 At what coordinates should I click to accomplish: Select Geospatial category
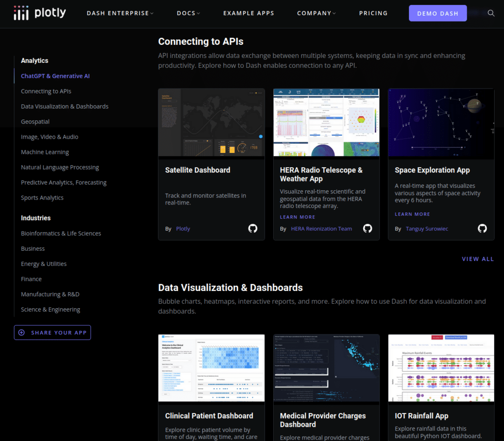(35, 121)
